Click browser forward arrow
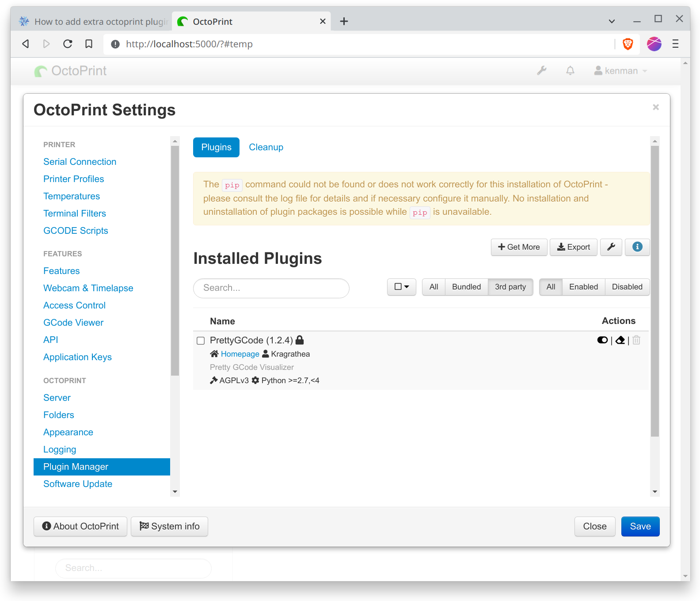The width and height of the screenshot is (700, 601). [46, 44]
